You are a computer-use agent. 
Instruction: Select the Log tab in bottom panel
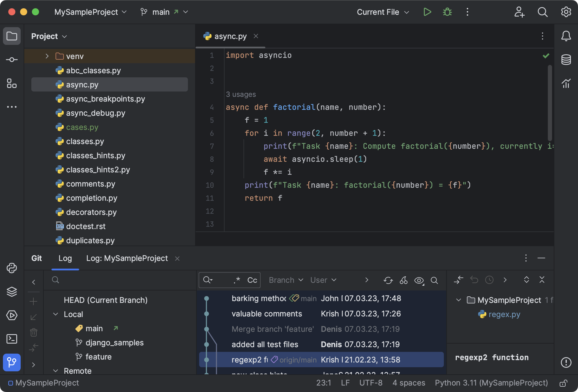65,258
